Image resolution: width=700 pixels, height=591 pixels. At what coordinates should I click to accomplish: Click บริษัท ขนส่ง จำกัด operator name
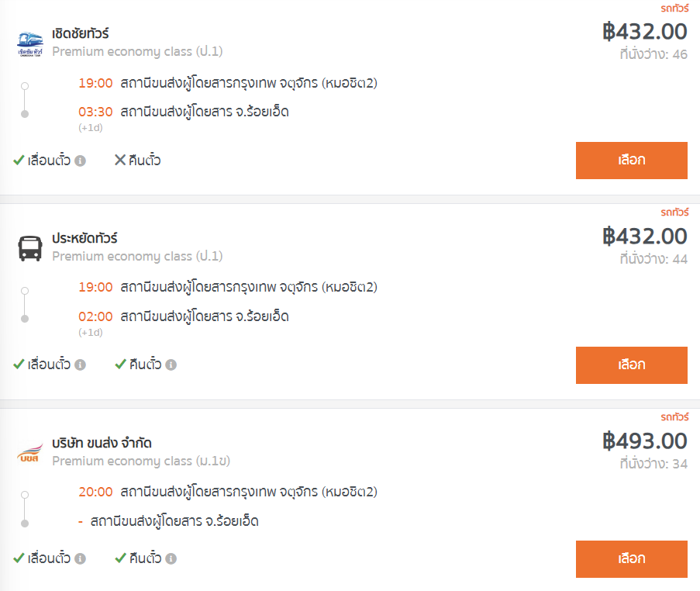point(102,443)
